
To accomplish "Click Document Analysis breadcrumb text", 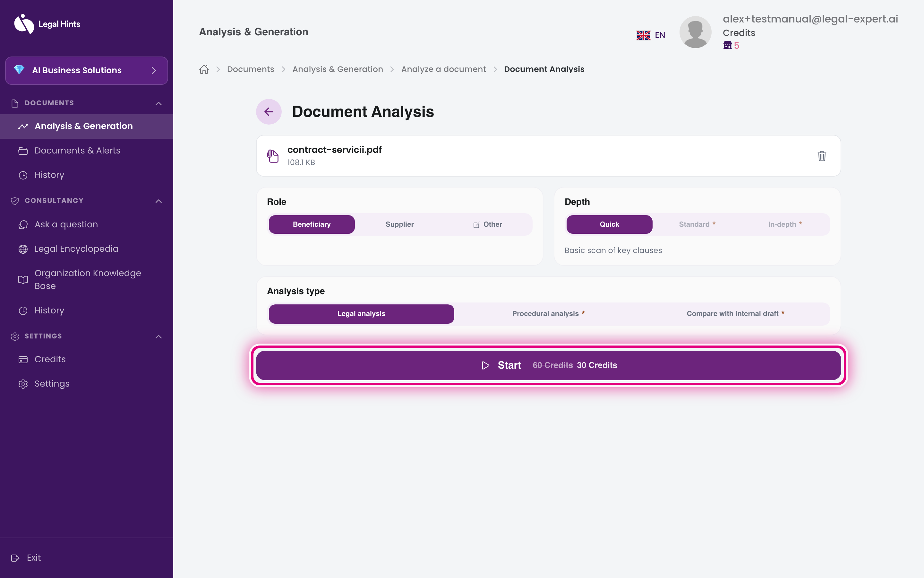I will (x=544, y=69).
